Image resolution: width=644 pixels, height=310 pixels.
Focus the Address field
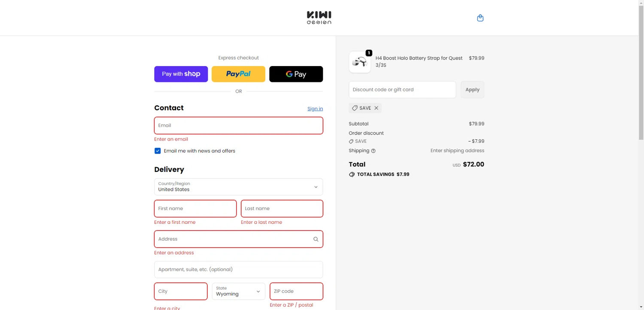[238, 239]
